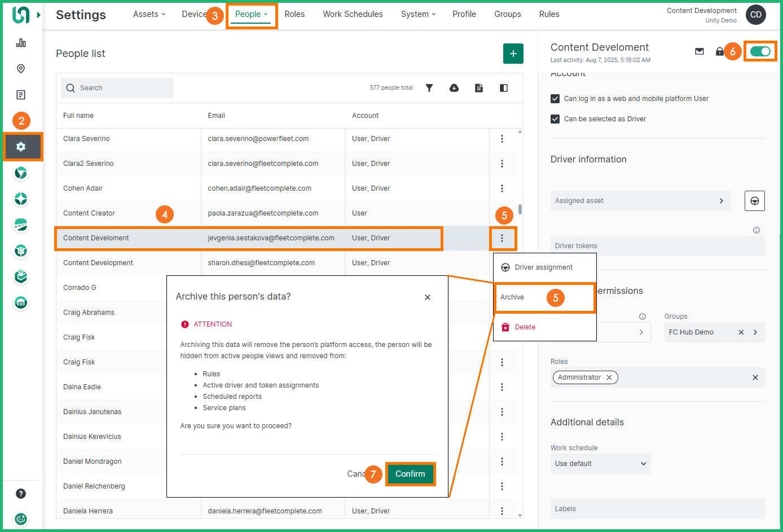The image size is (783, 532).
Task: Open the help question mark icon
Action: pos(21,494)
